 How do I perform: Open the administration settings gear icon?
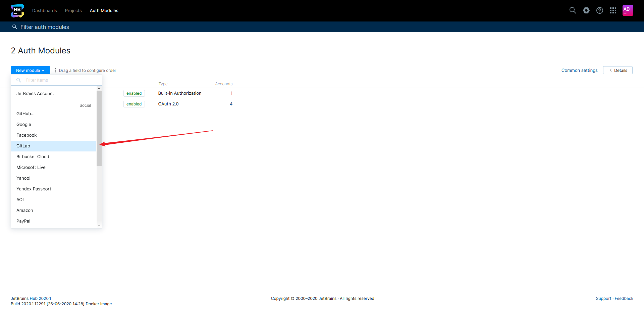pos(586,10)
